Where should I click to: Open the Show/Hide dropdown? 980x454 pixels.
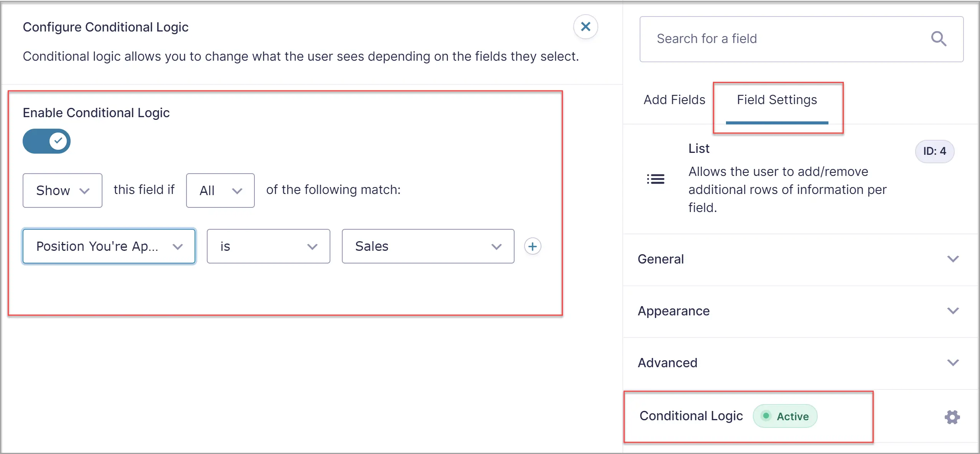coord(62,191)
